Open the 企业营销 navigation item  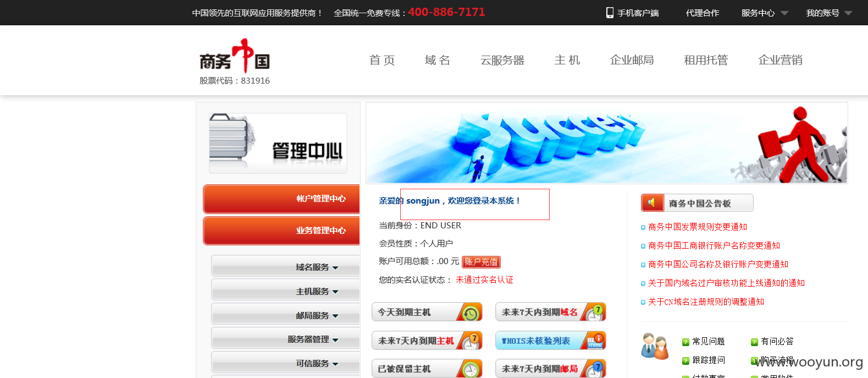(x=781, y=60)
